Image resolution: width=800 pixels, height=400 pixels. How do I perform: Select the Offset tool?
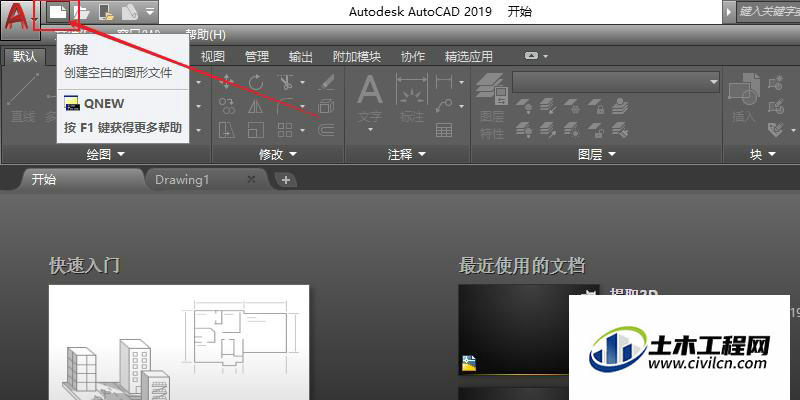coord(326,130)
